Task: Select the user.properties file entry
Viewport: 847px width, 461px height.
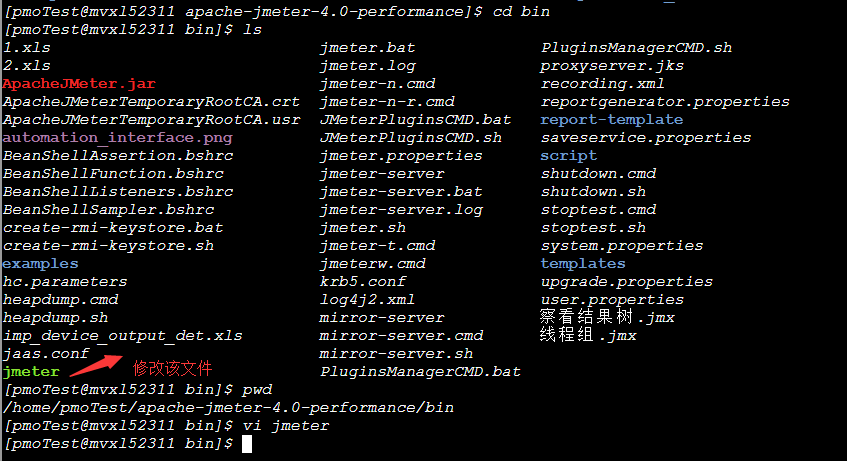Action: pyautogui.click(x=612, y=300)
